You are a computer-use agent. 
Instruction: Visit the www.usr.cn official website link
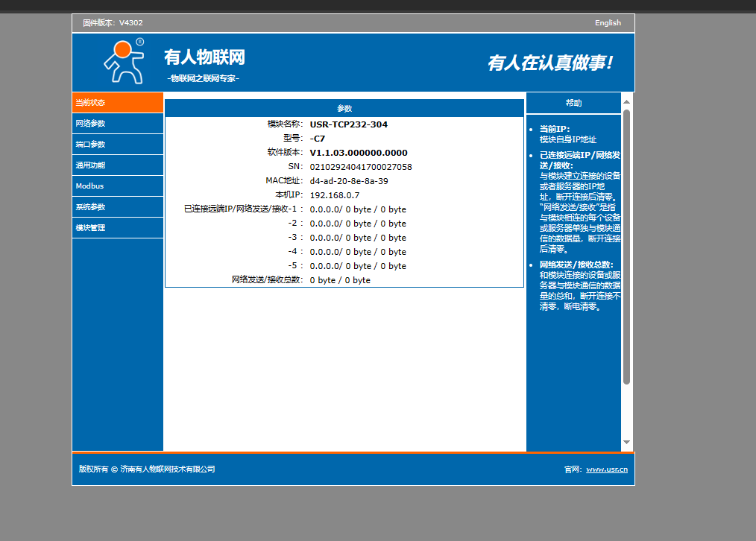606,469
